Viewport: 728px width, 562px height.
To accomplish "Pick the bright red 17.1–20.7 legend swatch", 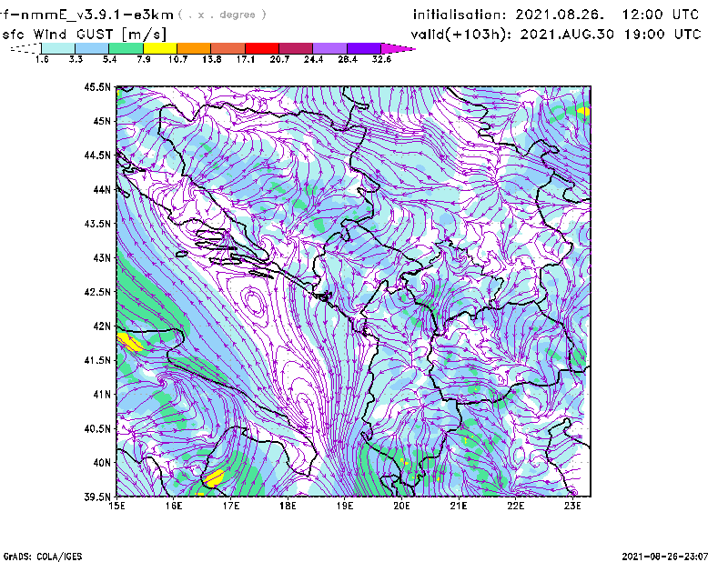I will (x=262, y=48).
